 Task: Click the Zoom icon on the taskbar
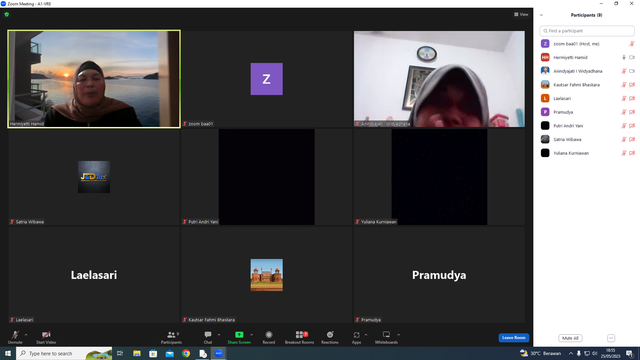219,353
